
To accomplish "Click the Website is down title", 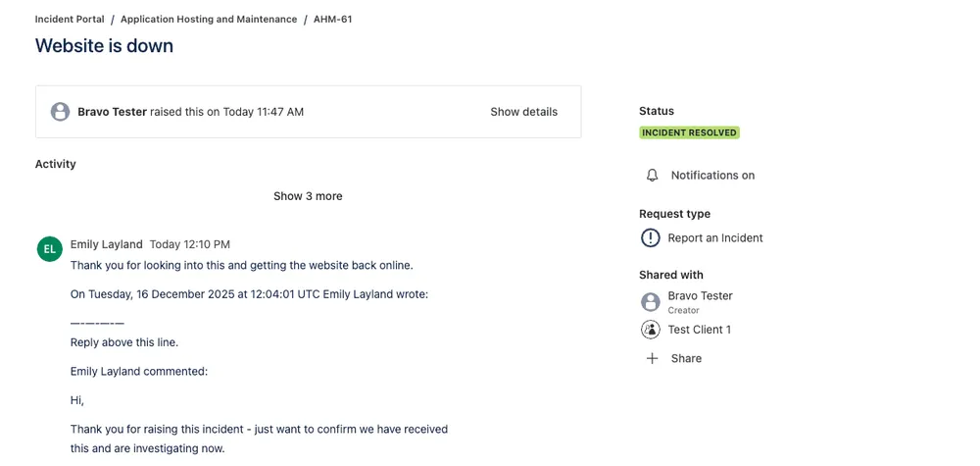I will coord(105,46).
